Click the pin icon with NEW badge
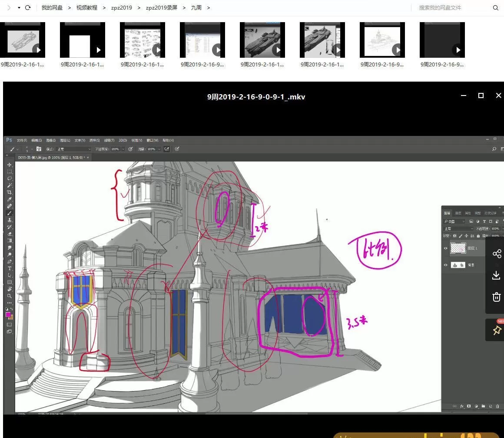The image size is (504, 438). (497, 330)
